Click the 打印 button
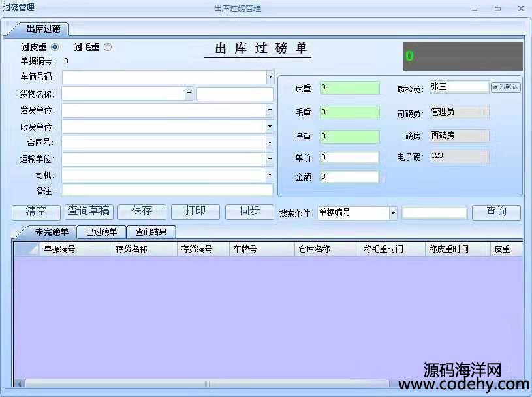Screen dimensions: 532x397 pyautogui.click(x=195, y=212)
